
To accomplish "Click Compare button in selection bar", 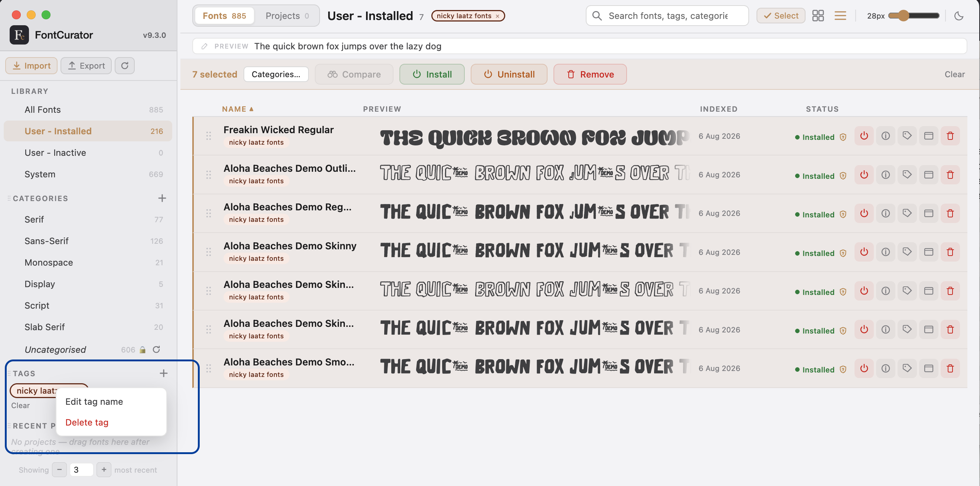I will coord(354,74).
